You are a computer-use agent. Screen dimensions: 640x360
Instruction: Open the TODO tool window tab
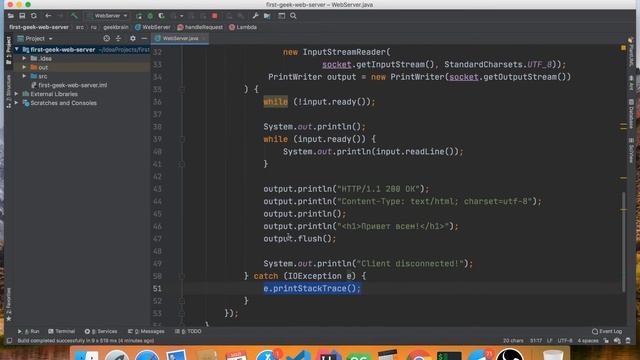pos(188,331)
